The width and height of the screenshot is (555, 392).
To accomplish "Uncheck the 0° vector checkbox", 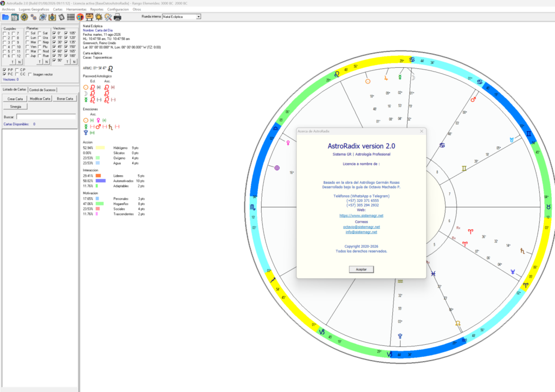I will pos(54,33).
